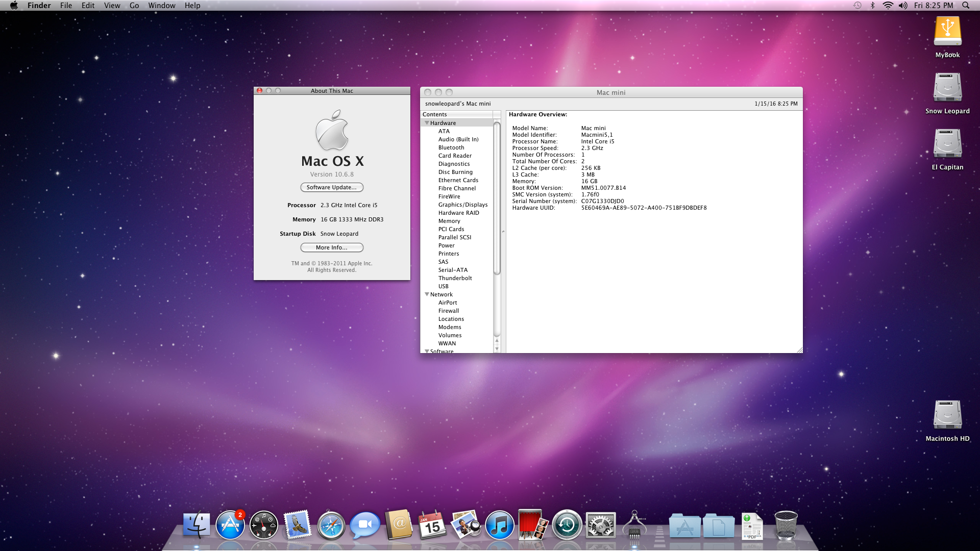Click the More Info button
The width and height of the screenshot is (980, 551).
coord(332,247)
